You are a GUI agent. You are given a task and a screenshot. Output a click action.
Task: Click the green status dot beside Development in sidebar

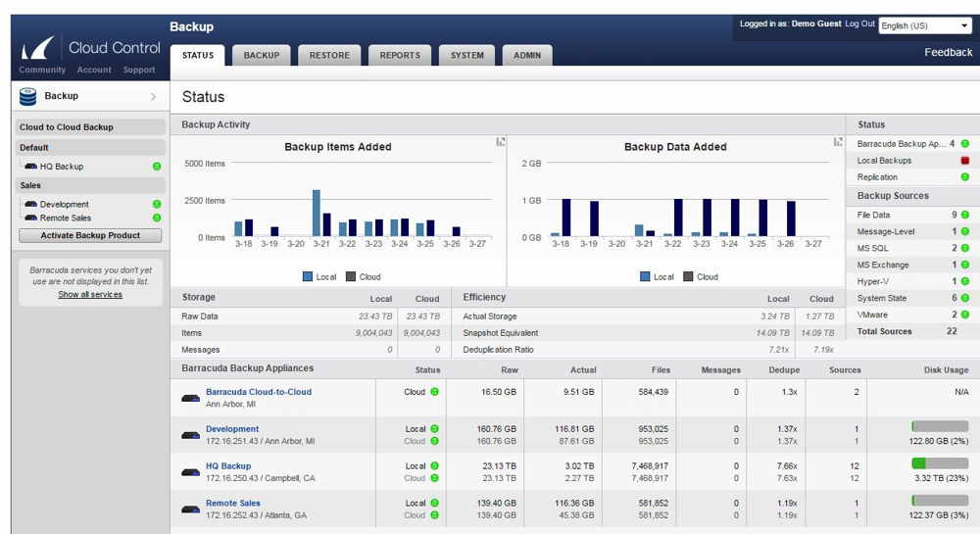157,204
